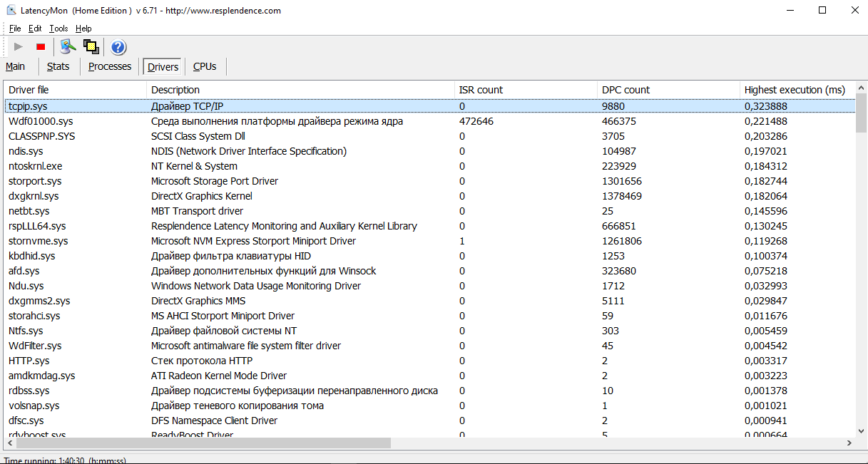Click the highest execution value 0,323888

point(766,106)
